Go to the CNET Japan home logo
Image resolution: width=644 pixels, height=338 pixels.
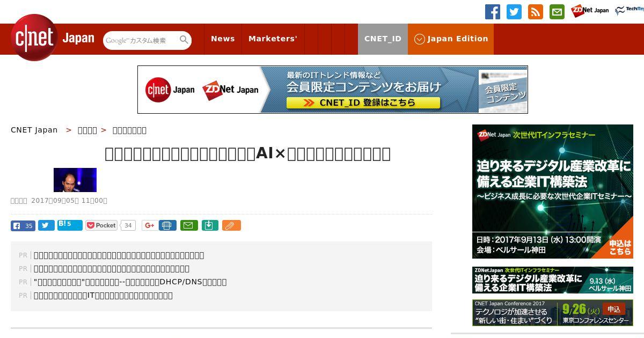tap(53, 38)
